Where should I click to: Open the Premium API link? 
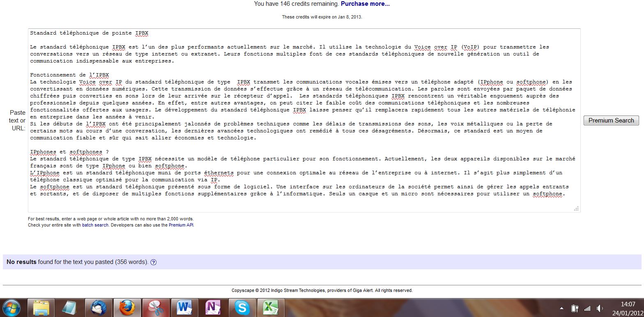pyautogui.click(x=181, y=225)
